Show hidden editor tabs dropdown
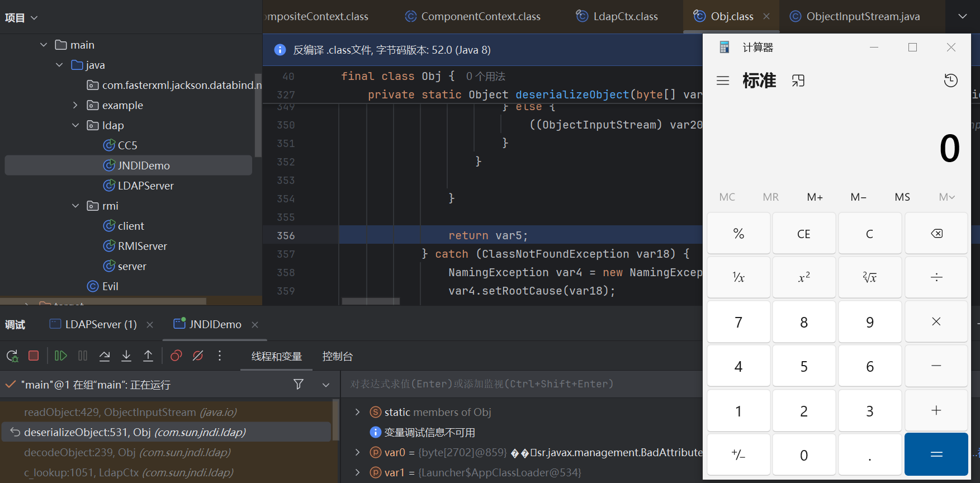This screenshot has height=483, width=980. (x=963, y=17)
